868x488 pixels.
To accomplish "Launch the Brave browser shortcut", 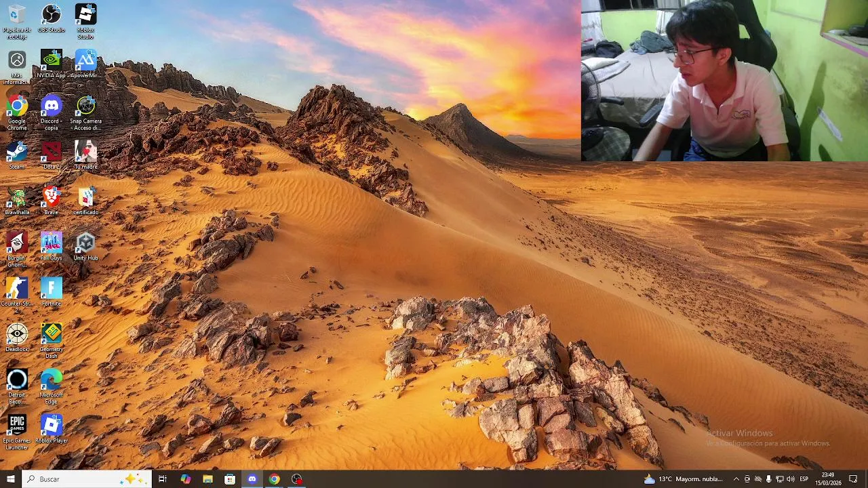I will pyautogui.click(x=52, y=201).
